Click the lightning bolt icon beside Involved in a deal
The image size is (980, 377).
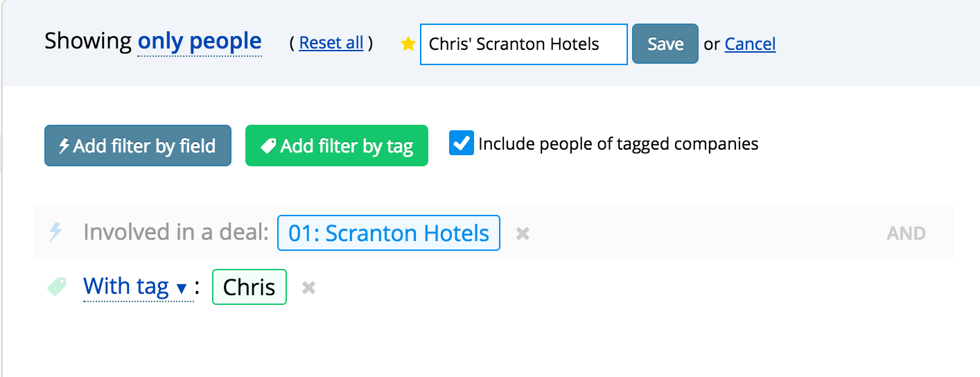(55, 232)
